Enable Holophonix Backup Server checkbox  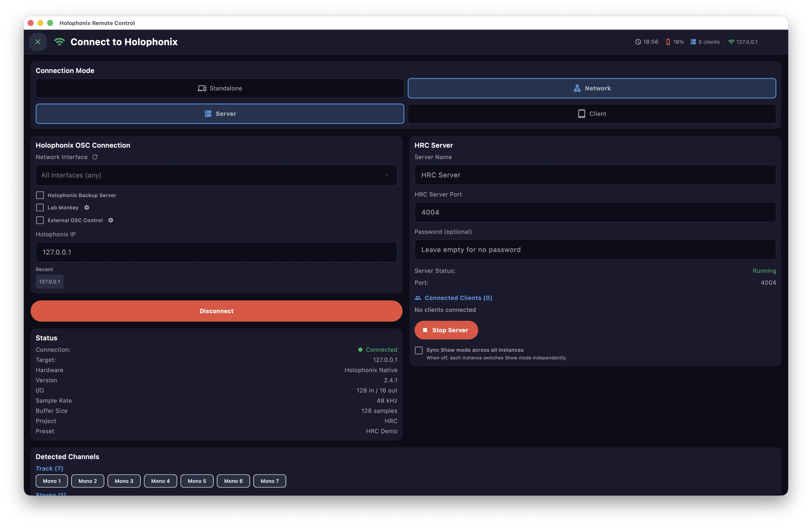[40, 195]
